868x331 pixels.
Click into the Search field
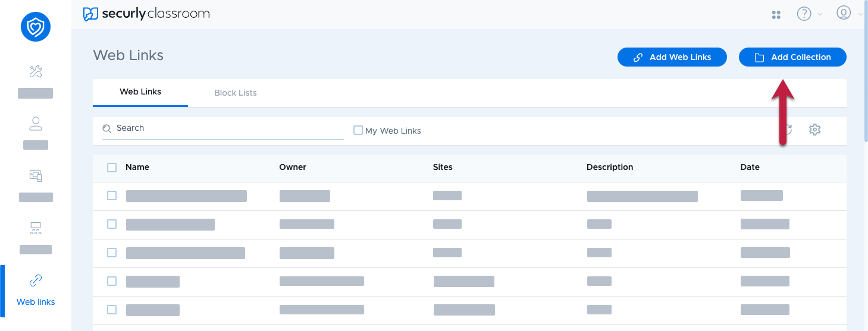pos(223,128)
